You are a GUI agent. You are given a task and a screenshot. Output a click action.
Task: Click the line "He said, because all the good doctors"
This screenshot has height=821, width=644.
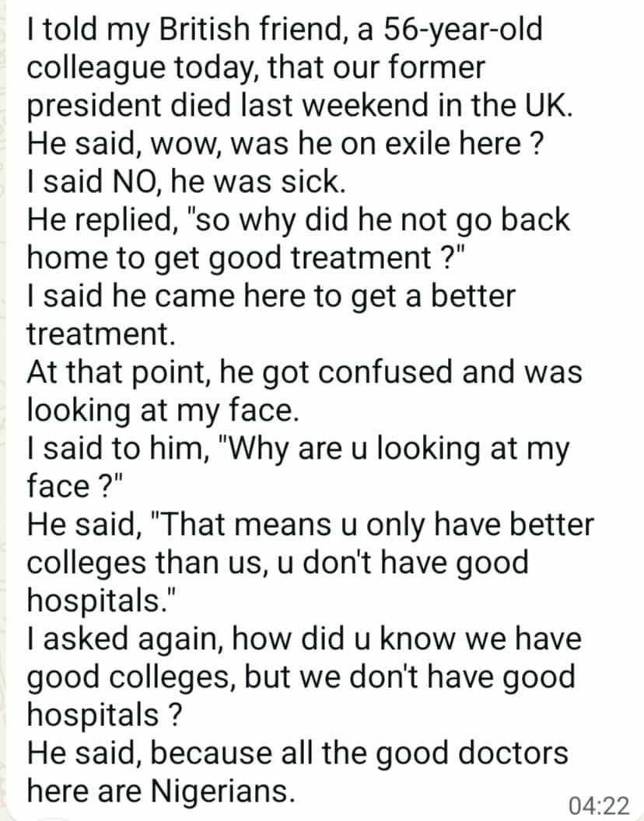click(298, 753)
